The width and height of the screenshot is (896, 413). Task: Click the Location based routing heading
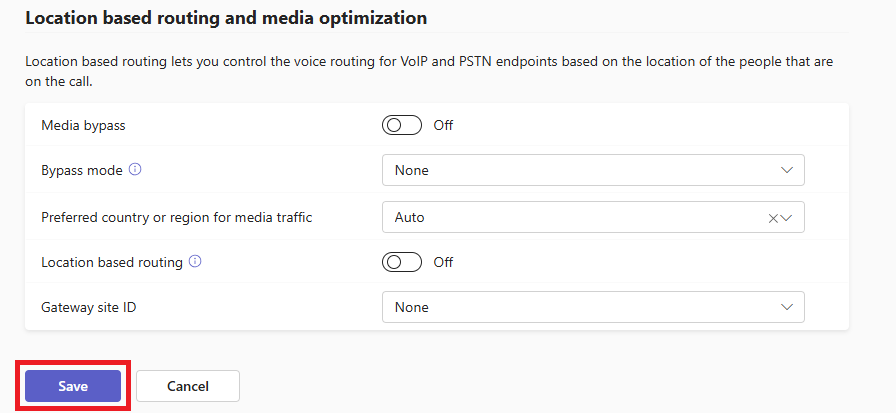226,18
